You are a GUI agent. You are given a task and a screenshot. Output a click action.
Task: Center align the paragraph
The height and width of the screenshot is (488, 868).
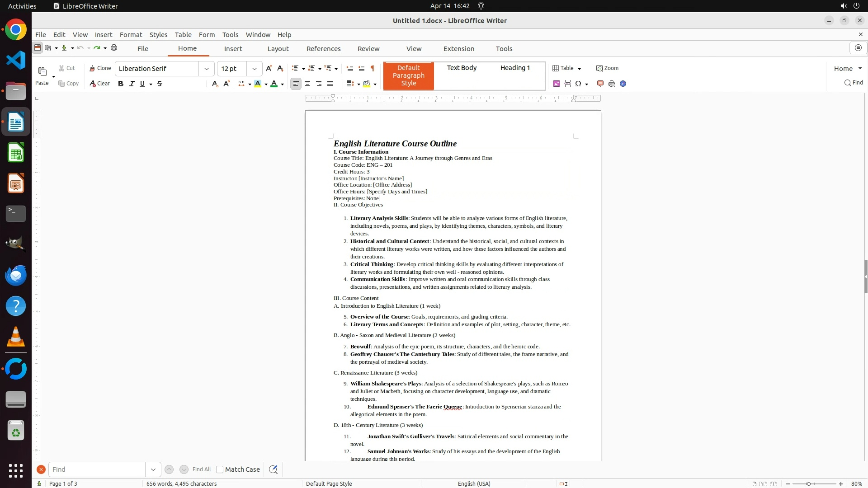coord(307,84)
